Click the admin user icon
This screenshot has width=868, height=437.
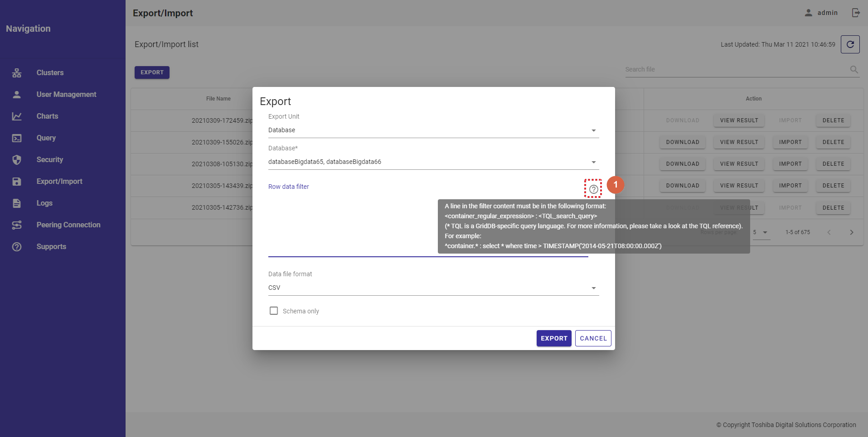tap(808, 13)
